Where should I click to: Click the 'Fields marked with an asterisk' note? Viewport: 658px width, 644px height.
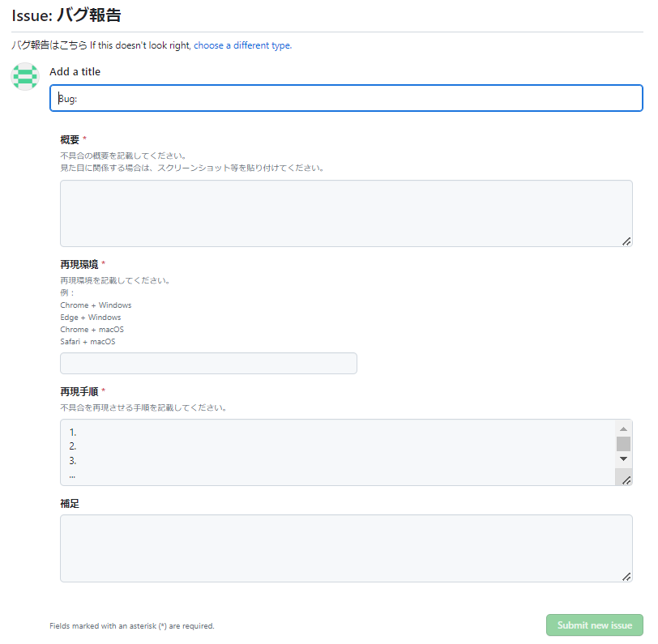click(x=132, y=626)
